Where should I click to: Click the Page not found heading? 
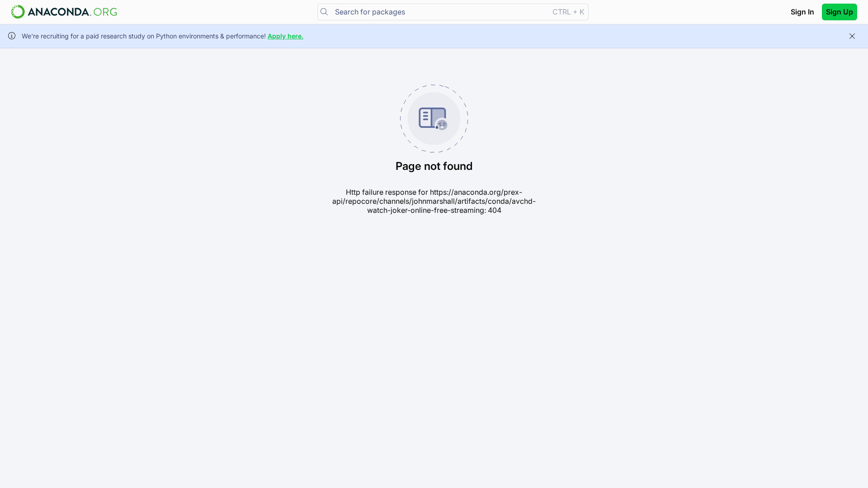[x=434, y=166]
